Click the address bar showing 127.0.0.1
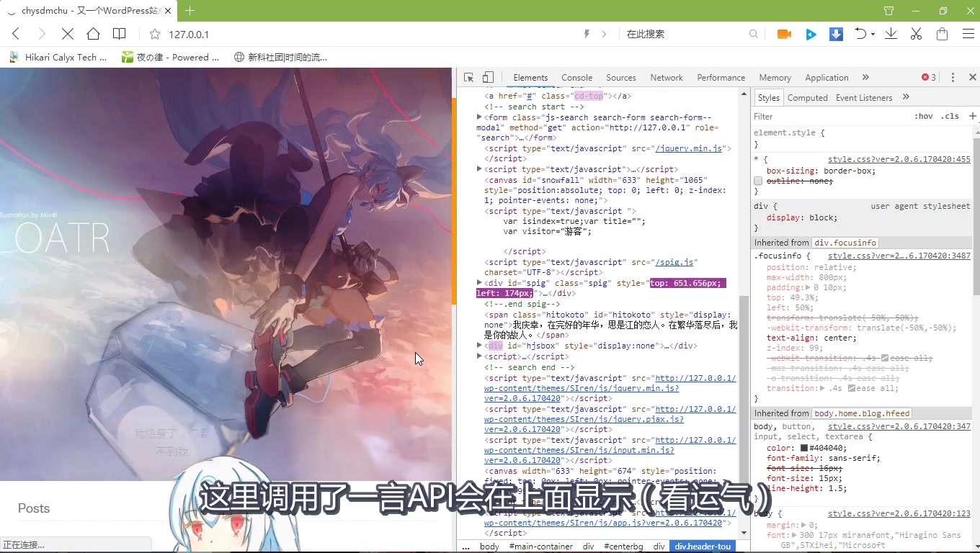This screenshot has height=553, width=980. 360,34
